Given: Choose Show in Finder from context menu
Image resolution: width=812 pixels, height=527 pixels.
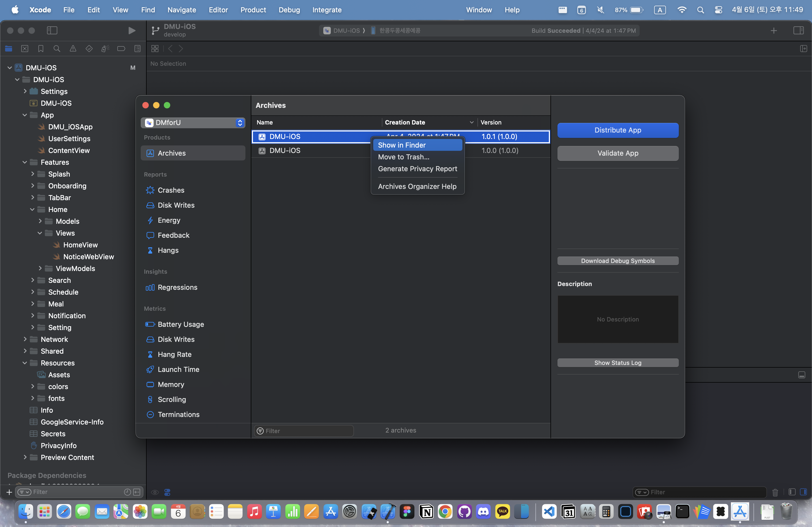Looking at the screenshot, I should [x=401, y=145].
